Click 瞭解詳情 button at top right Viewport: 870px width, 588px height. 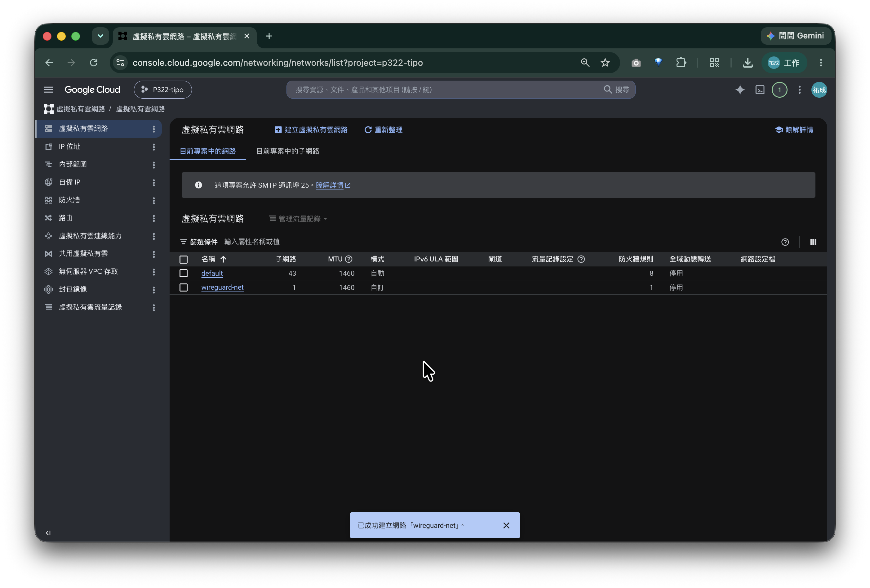[x=794, y=130]
